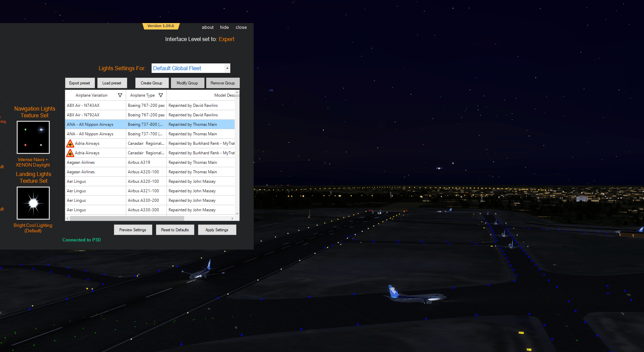Viewport: 644px width, 352px height.
Task: Apply the light settings
Action: click(x=217, y=230)
